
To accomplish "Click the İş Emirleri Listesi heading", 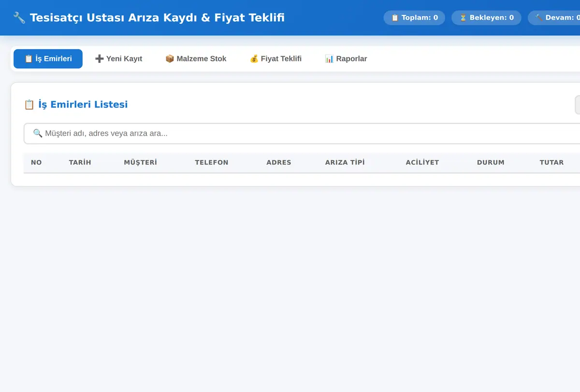I will (76, 104).
